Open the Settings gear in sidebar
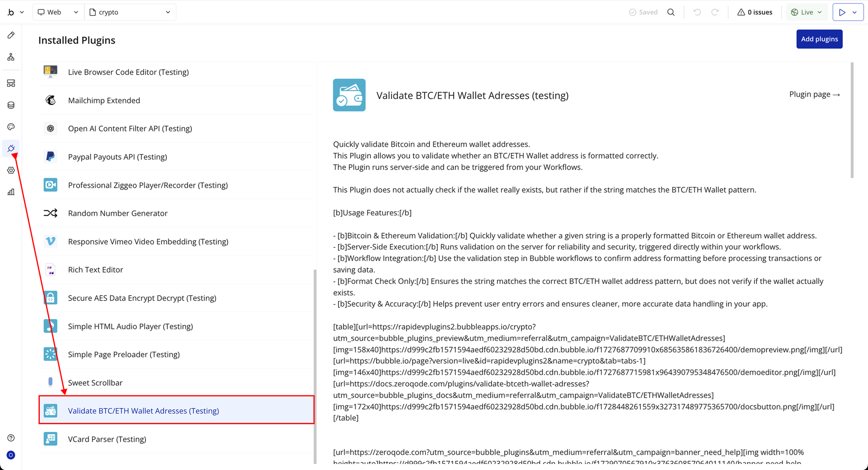 [x=11, y=171]
